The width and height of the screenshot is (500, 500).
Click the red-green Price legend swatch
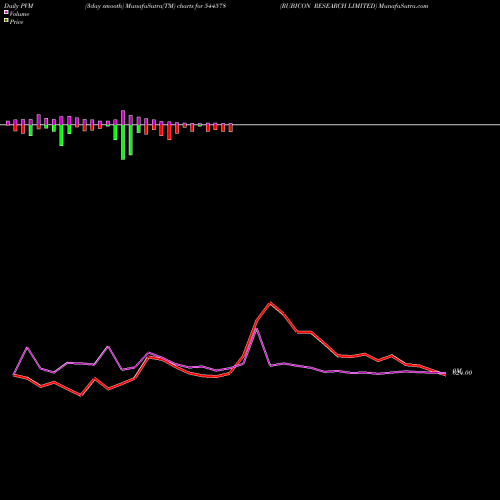(6, 20)
